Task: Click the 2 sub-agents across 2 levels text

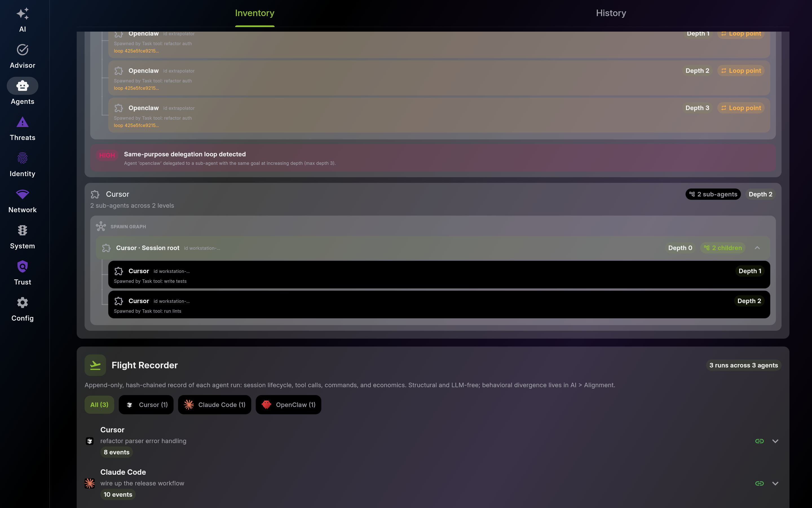Action: click(132, 206)
